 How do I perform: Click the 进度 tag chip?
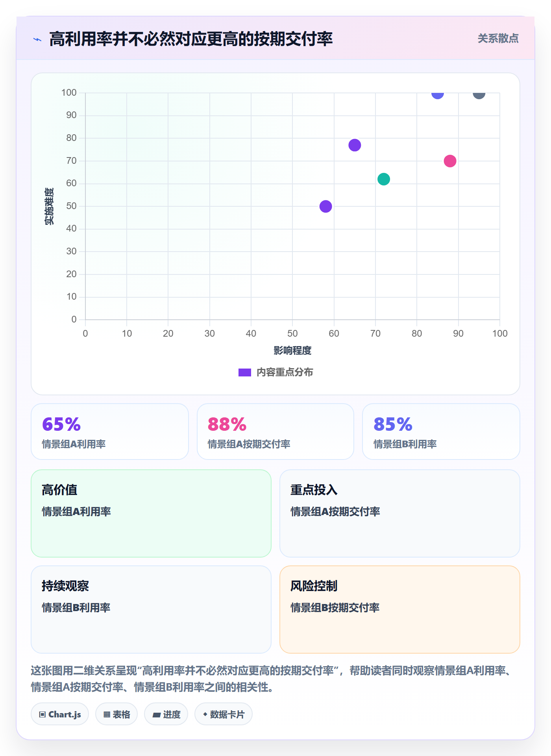(166, 714)
